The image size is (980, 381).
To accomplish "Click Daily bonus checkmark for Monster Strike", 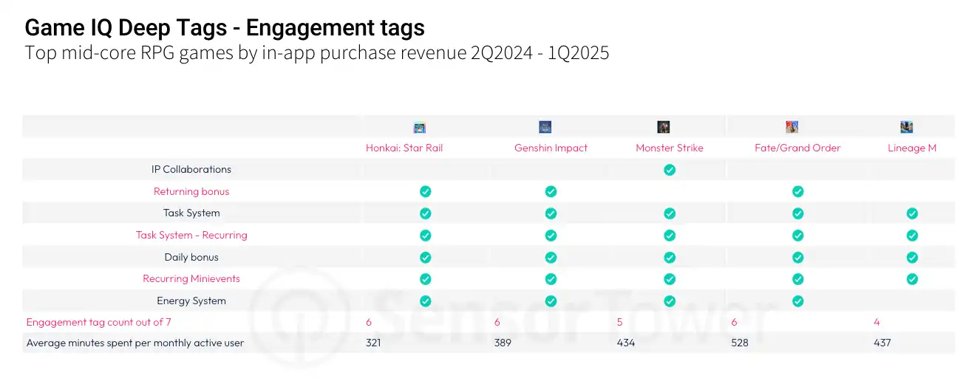I will pyautogui.click(x=670, y=258).
